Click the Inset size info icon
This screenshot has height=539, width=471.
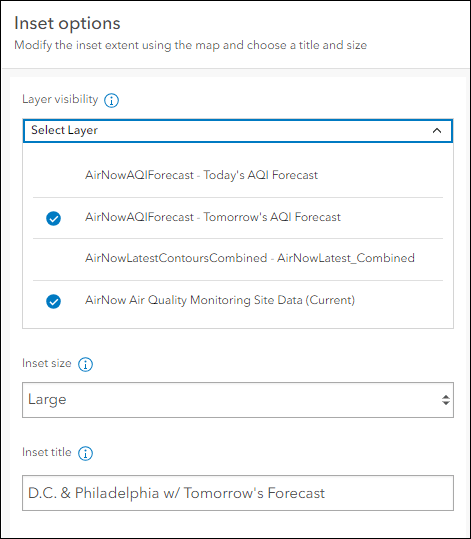(x=85, y=365)
